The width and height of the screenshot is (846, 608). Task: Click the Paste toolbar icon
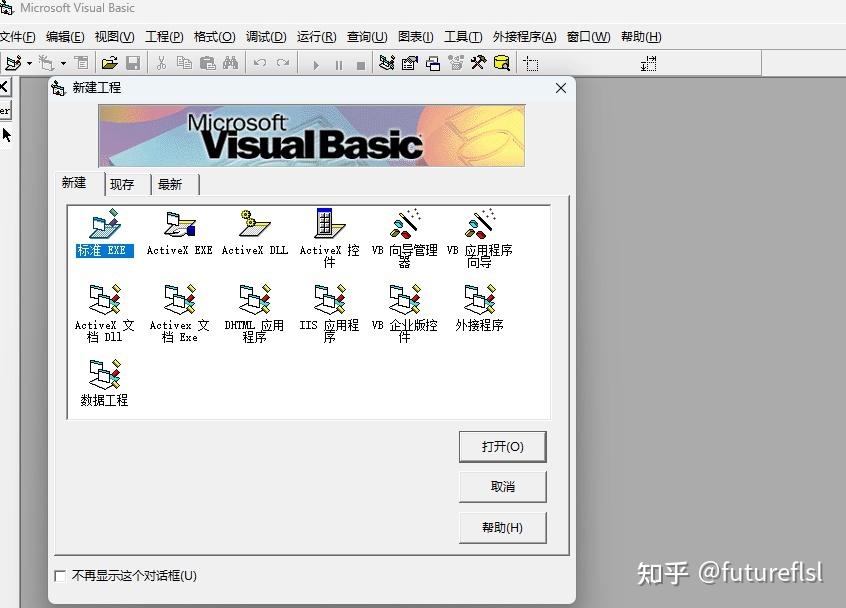tap(207, 63)
